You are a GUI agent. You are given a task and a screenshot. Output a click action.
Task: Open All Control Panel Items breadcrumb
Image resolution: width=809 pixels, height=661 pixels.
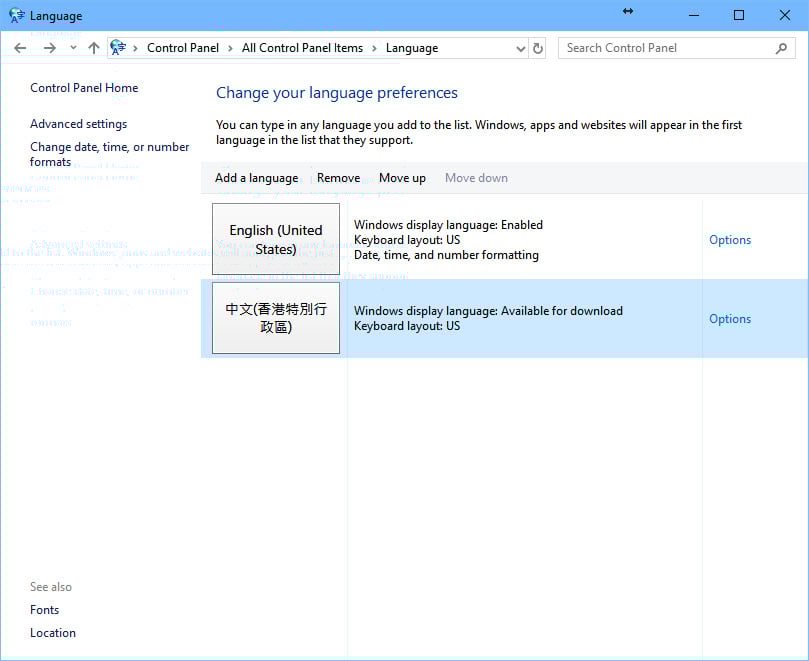pos(302,48)
